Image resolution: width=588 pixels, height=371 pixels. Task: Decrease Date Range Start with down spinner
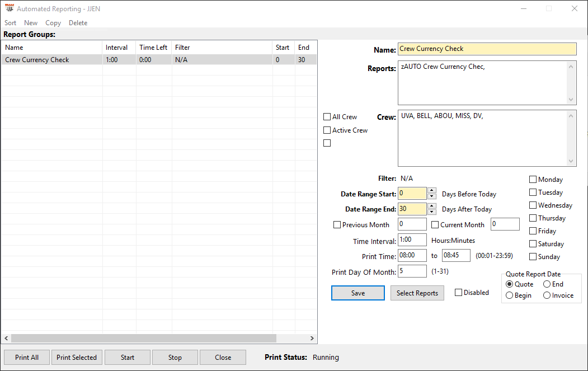(432, 196)
